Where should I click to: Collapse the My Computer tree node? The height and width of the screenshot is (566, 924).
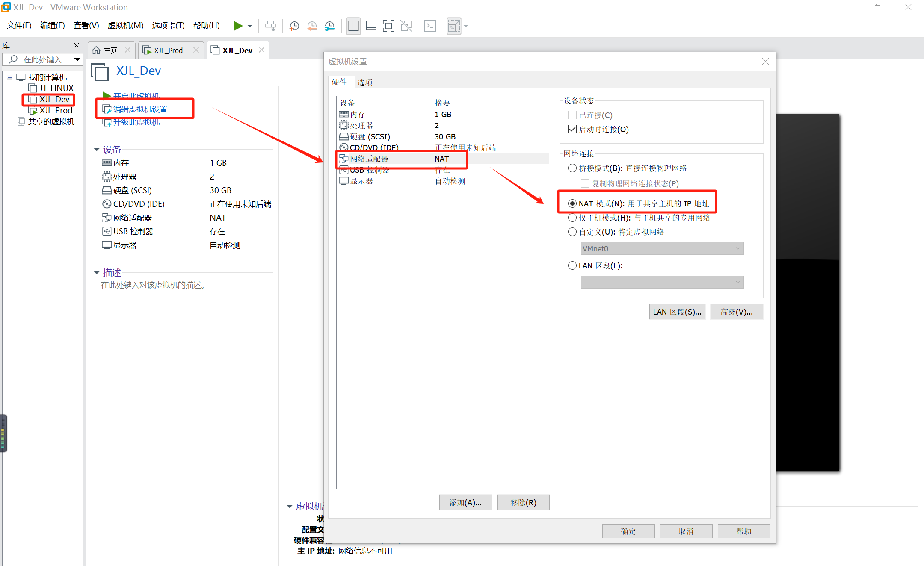point(9,77)
